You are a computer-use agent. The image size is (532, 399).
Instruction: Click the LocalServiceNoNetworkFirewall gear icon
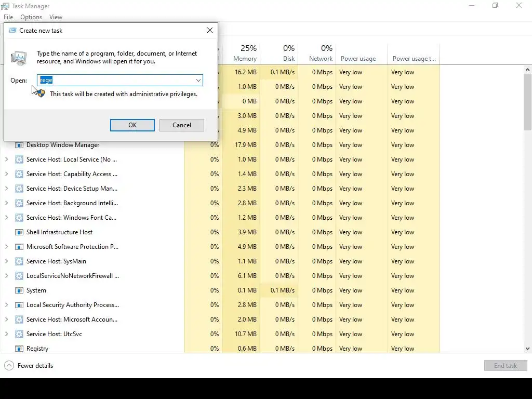point(19,276)
